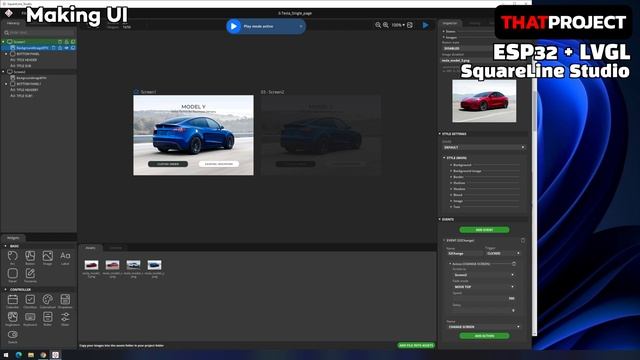Click the fit-to-view icon beside zoom percentage
Screen dimensions: 640x360
[410, 25]
